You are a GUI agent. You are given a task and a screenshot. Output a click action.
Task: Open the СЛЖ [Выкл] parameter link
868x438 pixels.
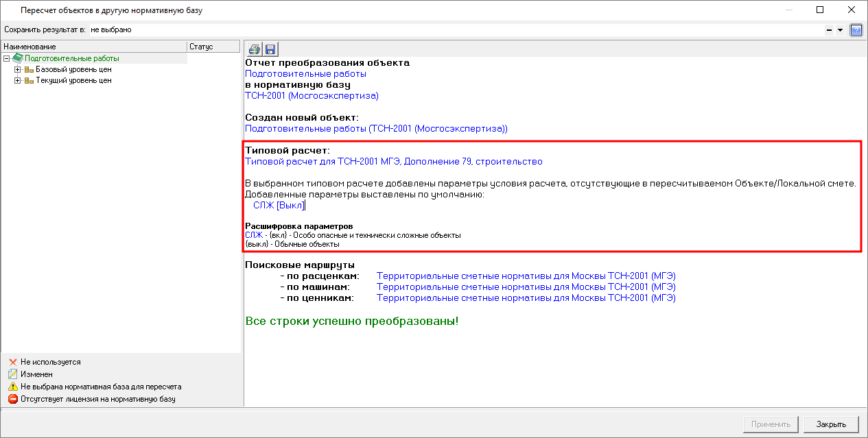pyautogui.click(x=279, y=205)
